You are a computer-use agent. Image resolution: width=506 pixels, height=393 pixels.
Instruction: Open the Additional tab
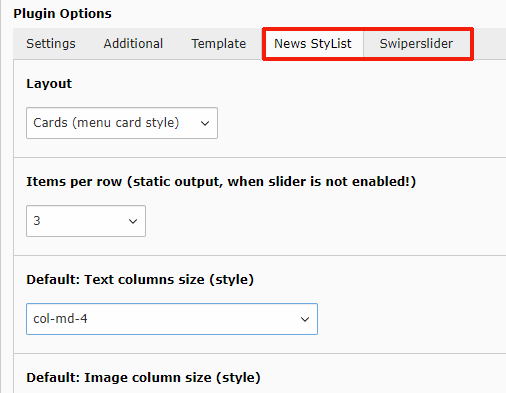coord(133,44)
